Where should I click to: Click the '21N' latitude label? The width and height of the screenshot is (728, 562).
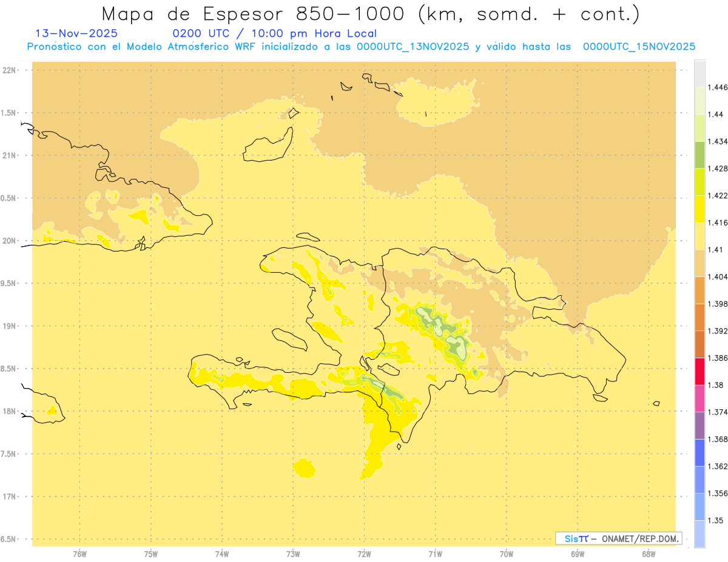pyautogui.click(x=10, y=156)
